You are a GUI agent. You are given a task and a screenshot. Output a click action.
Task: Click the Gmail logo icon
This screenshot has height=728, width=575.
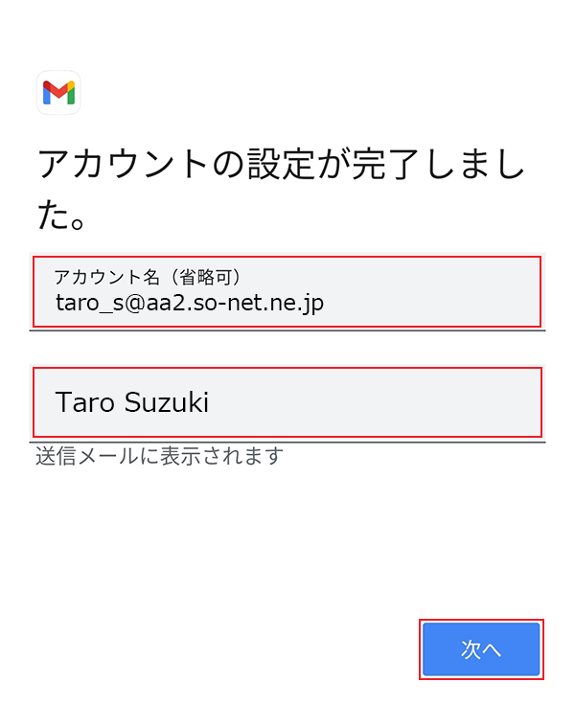pos(58,93)
